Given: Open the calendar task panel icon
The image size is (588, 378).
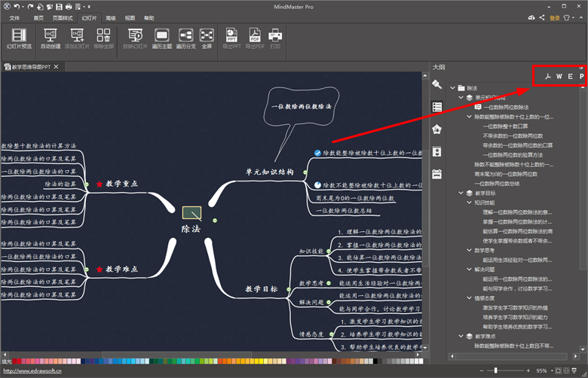Looking at the screenshot, I should [437, 174].
